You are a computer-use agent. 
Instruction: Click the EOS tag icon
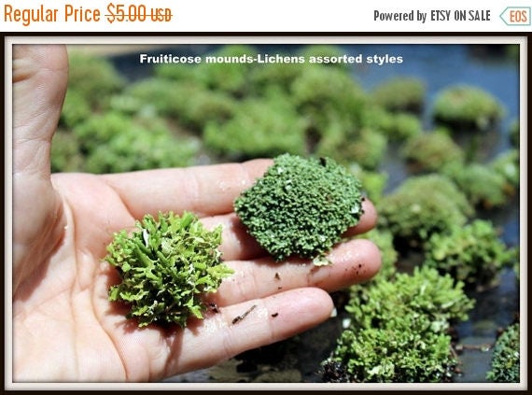pyautogui.click(x=515, y=16)
